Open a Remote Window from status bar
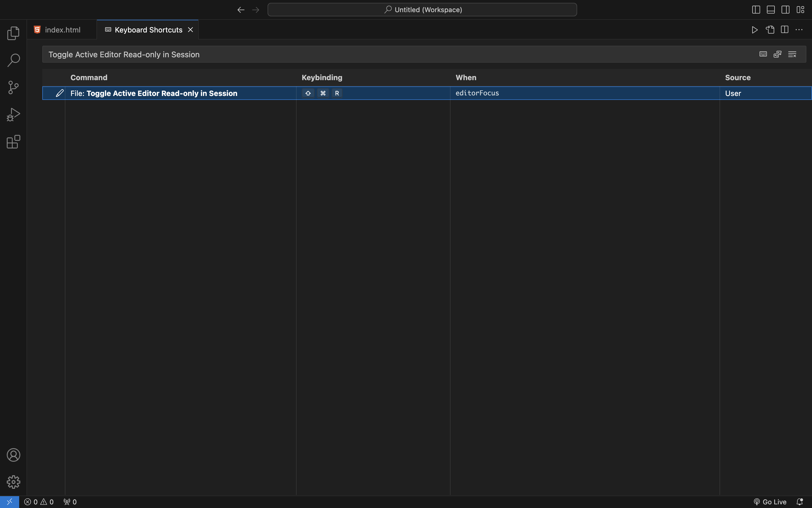 tap(9, 502)
